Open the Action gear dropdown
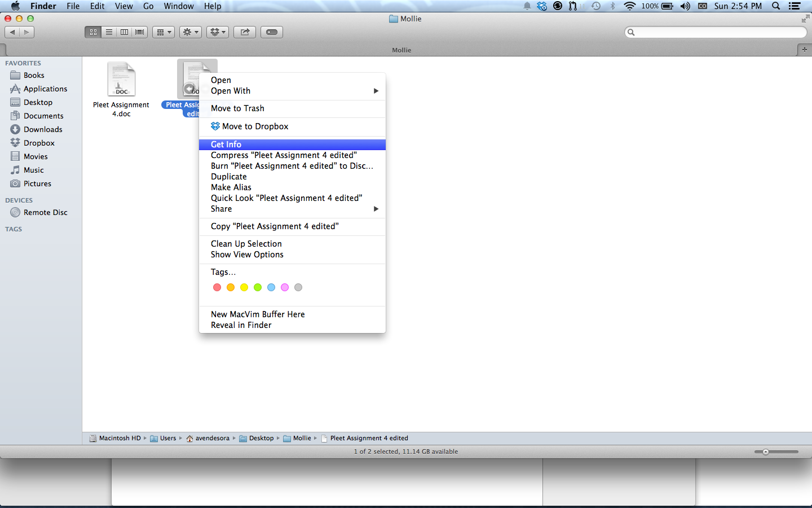Image resolution: width=812 pixels, height=508 pixels. pos(191,32)
